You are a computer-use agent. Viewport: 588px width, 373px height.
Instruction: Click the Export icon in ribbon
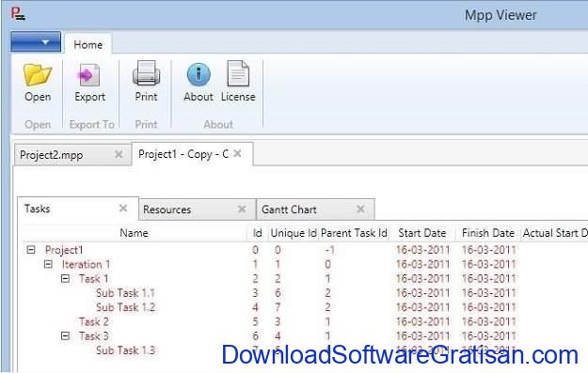point(88,75)
